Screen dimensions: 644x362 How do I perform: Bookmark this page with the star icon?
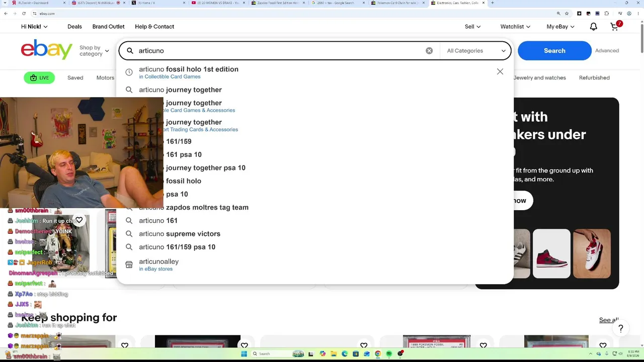tap(567, 14)
